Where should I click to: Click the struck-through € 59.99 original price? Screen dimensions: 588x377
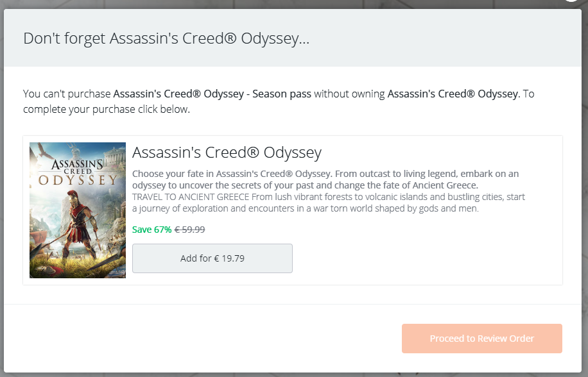(190, 230)
